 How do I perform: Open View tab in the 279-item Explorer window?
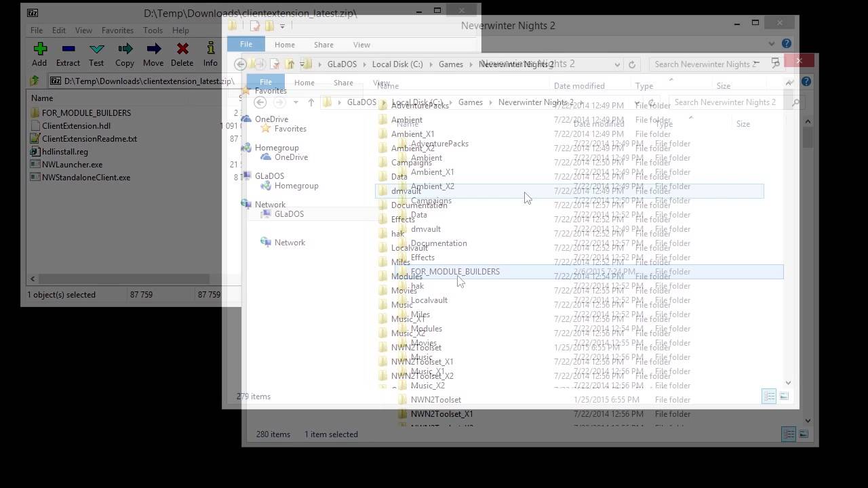361,45
